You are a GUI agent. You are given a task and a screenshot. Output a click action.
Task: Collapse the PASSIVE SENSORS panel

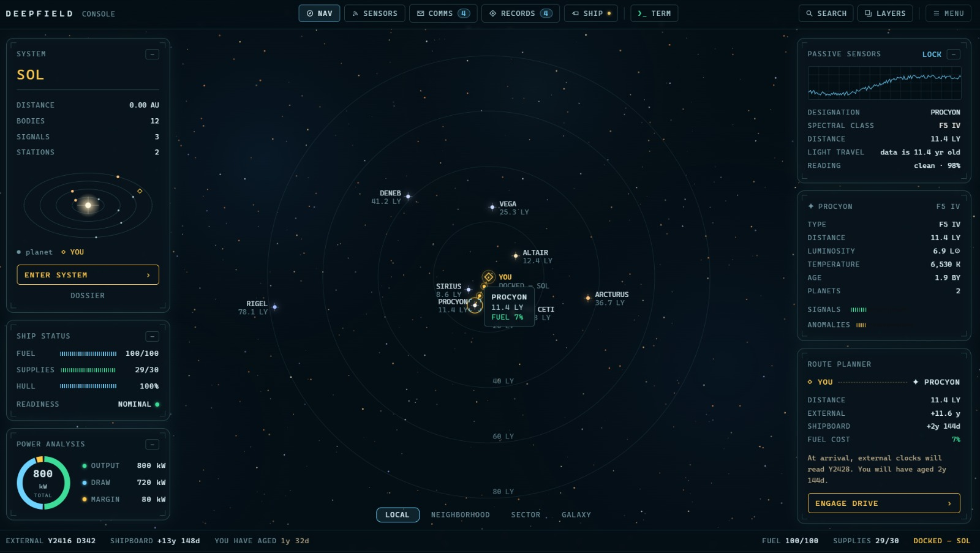(x=953, y=55)
